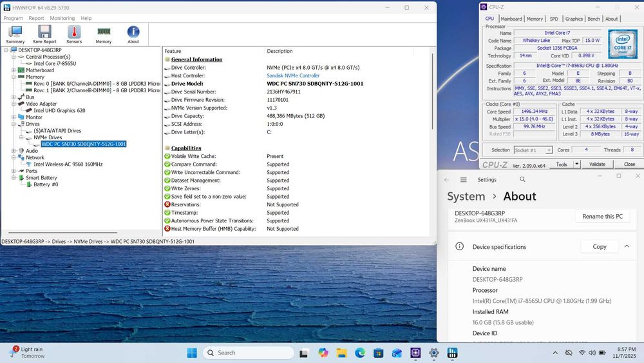This screenshot has height=363, width=644.
Task: Select Intel UHD Graphics 620 in the tree
Action: click(x=59, y=111)
